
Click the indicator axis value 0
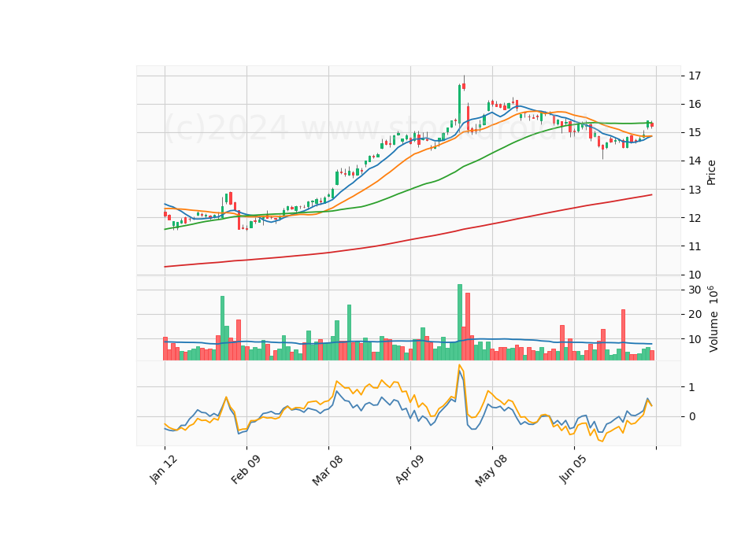(x=692, y=417)
